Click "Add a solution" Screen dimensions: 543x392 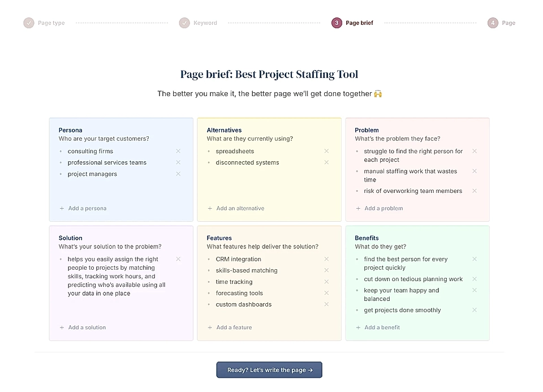(82, 327)
